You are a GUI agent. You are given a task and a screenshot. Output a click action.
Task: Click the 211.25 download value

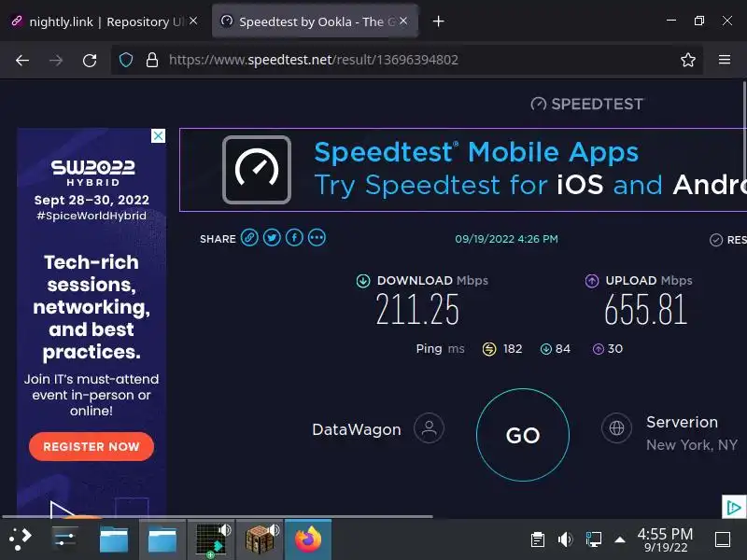pyautogui.click(x=417, y=310)
